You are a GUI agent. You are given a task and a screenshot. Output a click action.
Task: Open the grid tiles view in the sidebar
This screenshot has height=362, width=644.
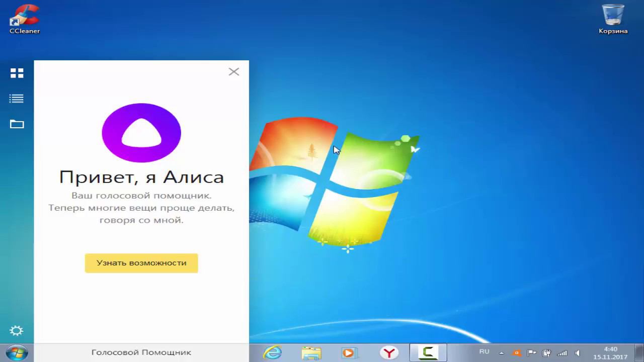[17, 73]
